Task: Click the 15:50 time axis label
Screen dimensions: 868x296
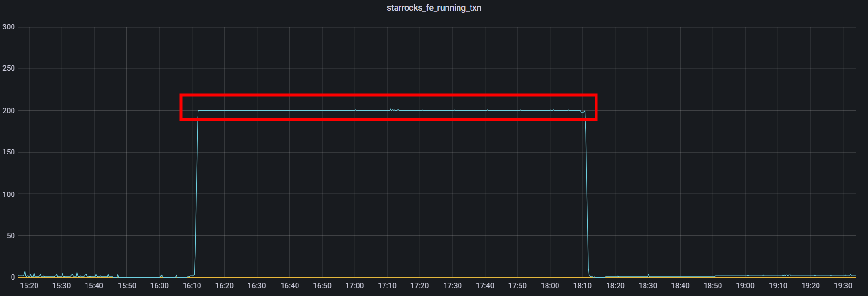Action: click(x=127, y=286)
